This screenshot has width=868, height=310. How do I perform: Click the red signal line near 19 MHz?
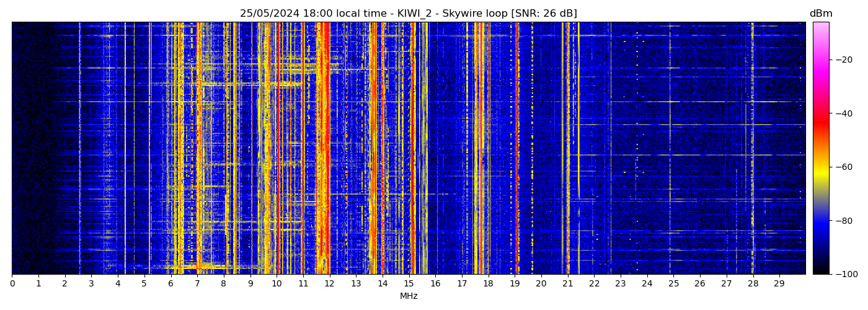click(x=518, y=149)
